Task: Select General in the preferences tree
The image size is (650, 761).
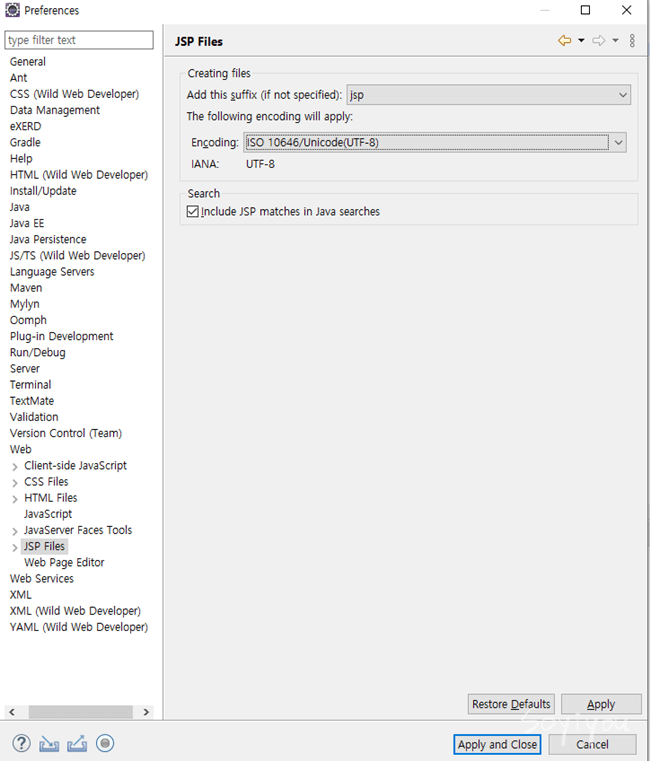Action: click(28, 62)
